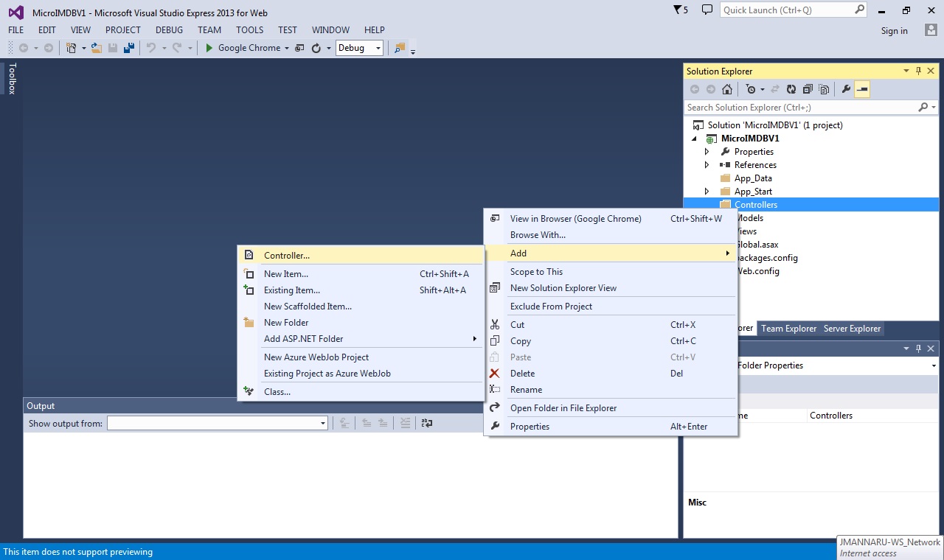Collapse the MicroIMDBV1 project node
This screenshot has height=560, width=944.
[x=694, y=139]
